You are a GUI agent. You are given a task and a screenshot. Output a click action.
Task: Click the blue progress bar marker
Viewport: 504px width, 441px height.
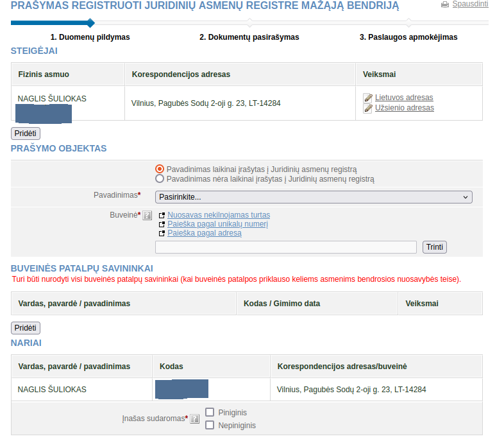(x=90, y=23)
